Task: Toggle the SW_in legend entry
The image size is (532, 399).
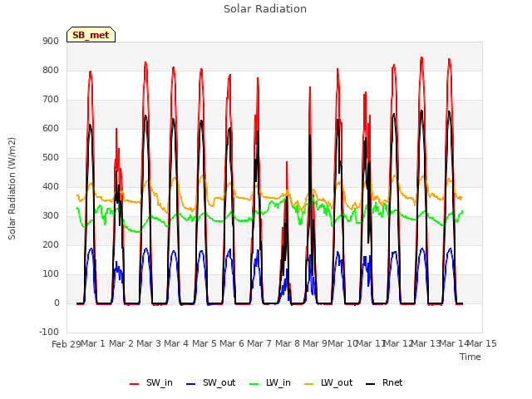Action: click(x=151, y=382)
